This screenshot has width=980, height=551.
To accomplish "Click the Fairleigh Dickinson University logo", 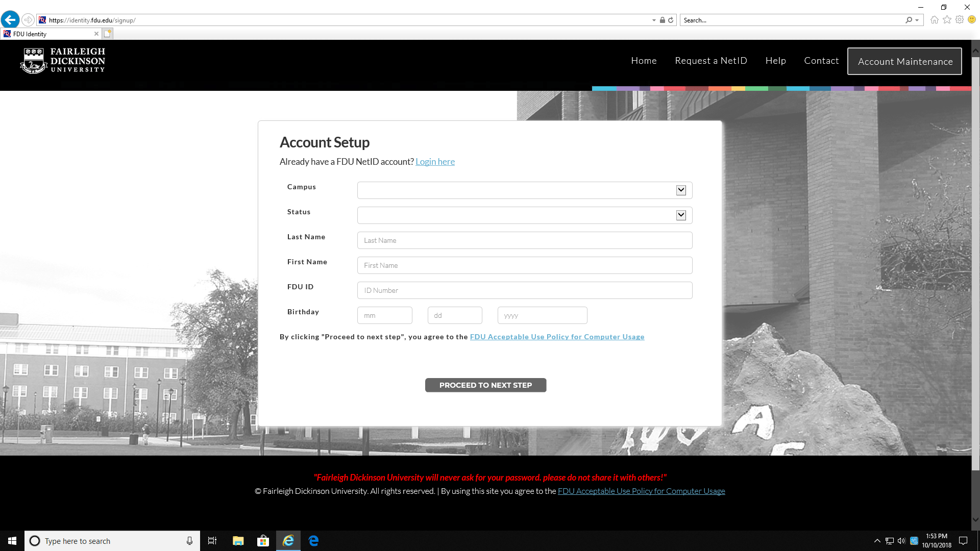I will (x=62, y=61).
